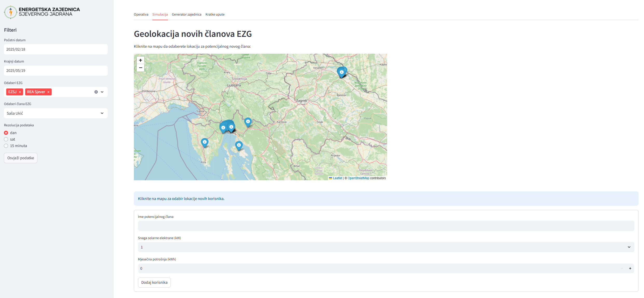Switch to the Operativa tab
Viewport: 644px width, 298px height.
[x=141, y=15]
